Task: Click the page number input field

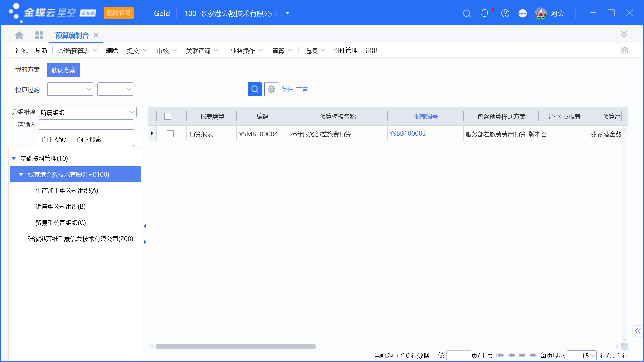Action: pyautogui.click(x=459, y=355)
